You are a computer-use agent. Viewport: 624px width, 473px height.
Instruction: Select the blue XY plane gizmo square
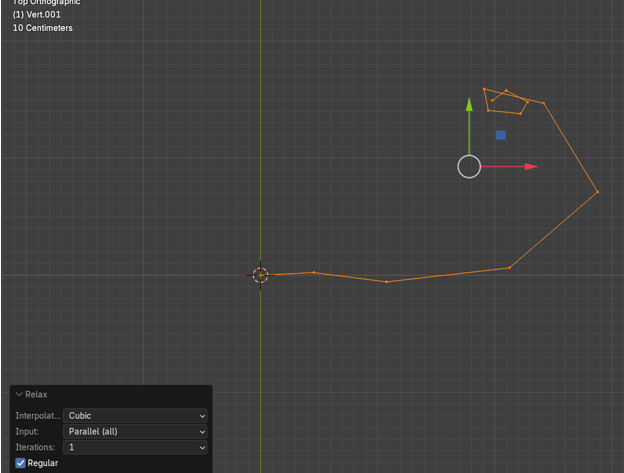(x=501, y=135)
